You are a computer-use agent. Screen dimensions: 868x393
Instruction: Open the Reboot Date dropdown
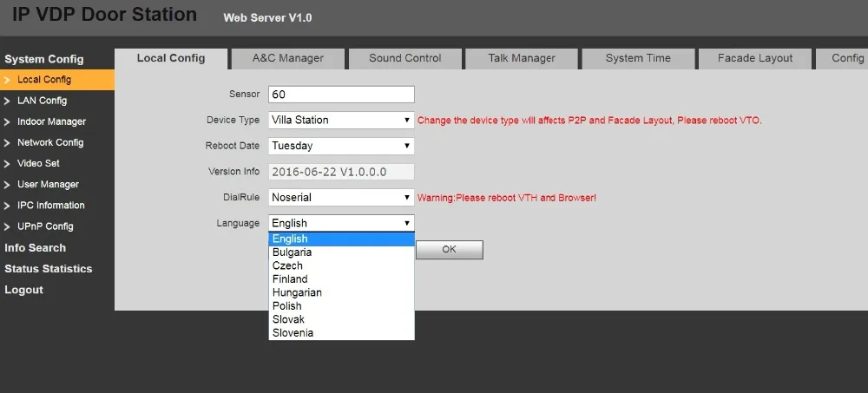click(x=341, y=146)
